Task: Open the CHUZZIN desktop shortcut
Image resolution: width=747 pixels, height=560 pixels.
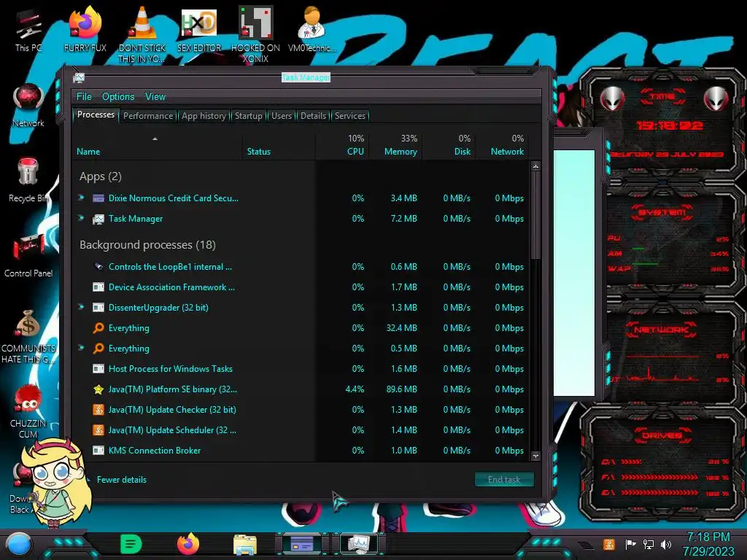Action: (x=28, y=411)
